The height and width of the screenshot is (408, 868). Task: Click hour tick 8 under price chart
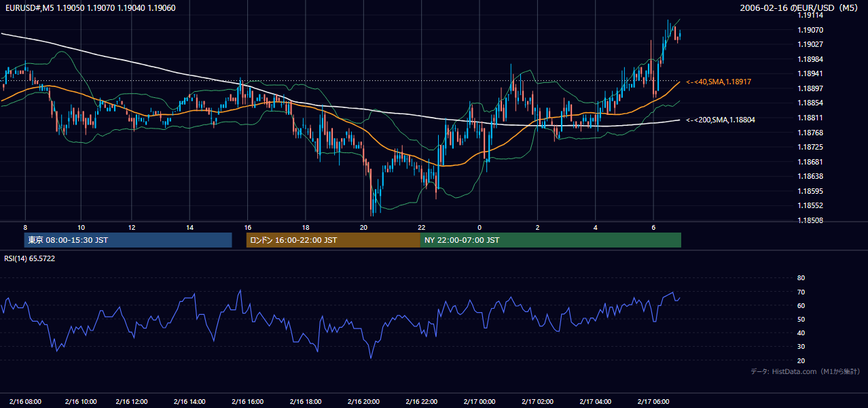point(25,227)
